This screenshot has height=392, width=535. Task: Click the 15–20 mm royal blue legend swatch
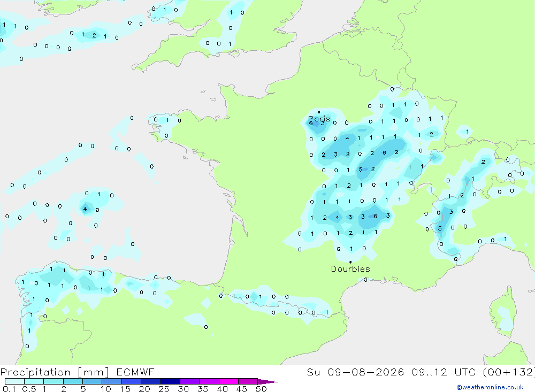pos(131,381)
